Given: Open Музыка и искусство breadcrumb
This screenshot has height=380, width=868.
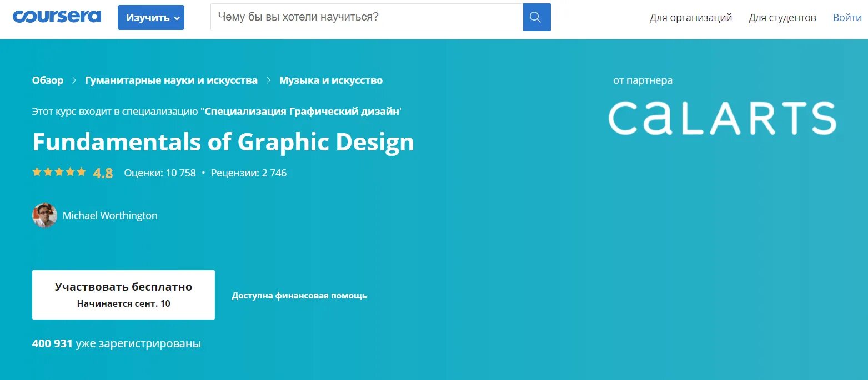Looking at the screenshot, I should 331,80.
